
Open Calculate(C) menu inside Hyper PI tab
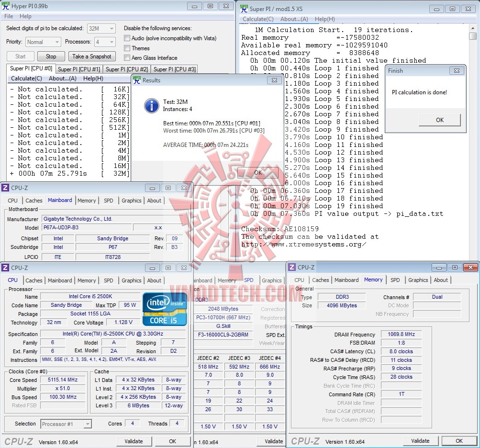[x=26, y=78]
